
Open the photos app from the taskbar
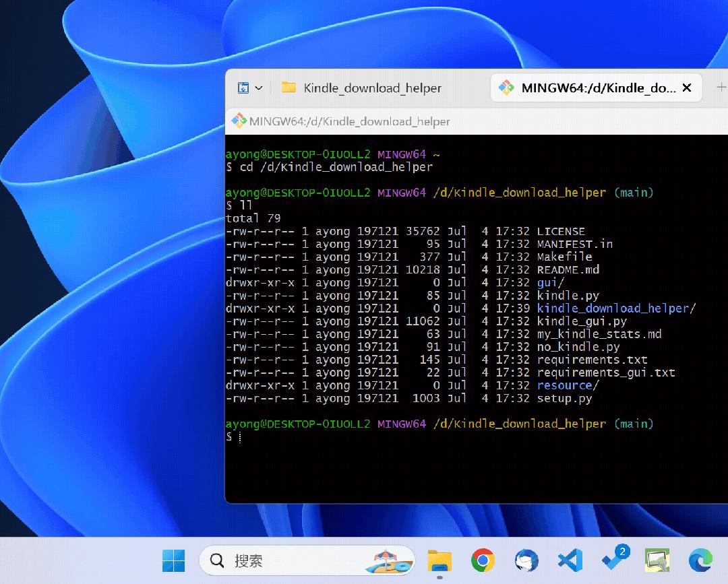click(657, 560)
